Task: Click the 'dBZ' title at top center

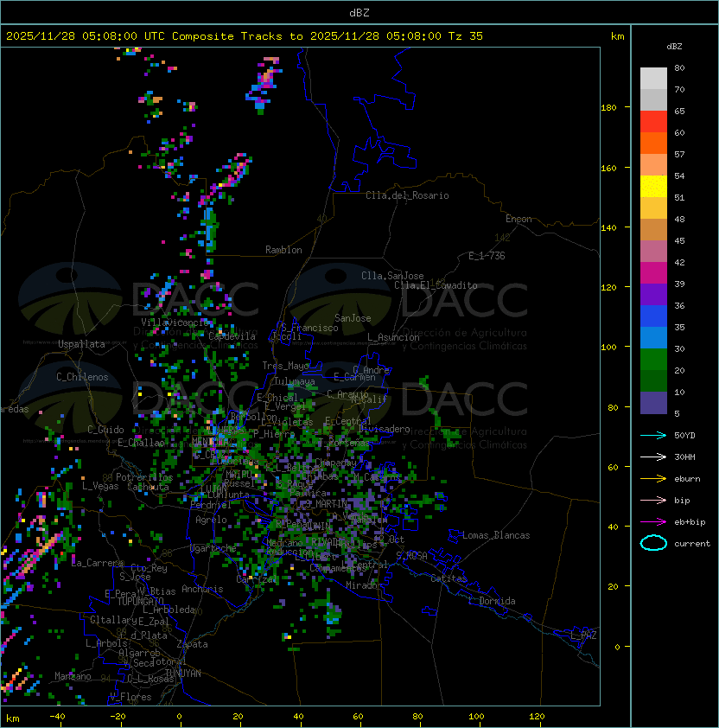Action: (x=359, y=12)
